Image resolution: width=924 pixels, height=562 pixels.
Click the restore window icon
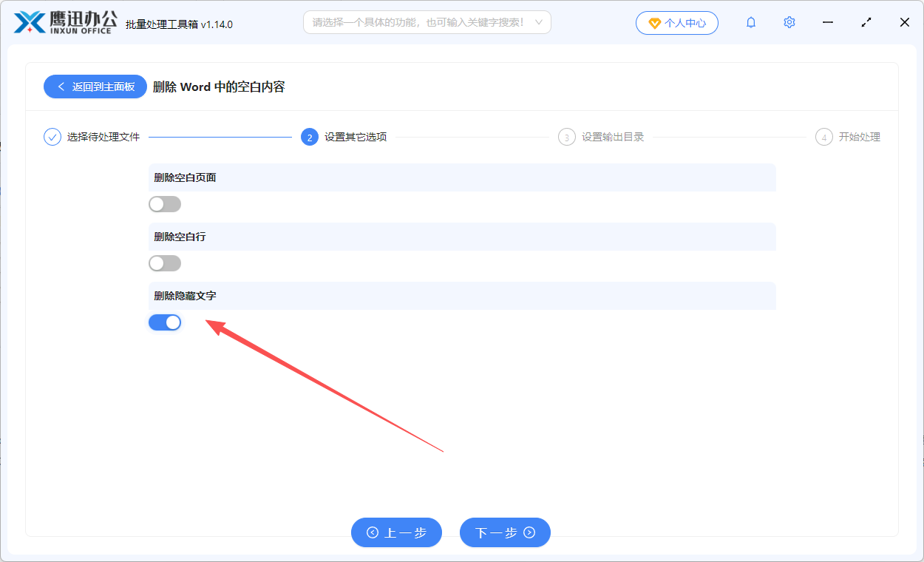pos(866,22)
